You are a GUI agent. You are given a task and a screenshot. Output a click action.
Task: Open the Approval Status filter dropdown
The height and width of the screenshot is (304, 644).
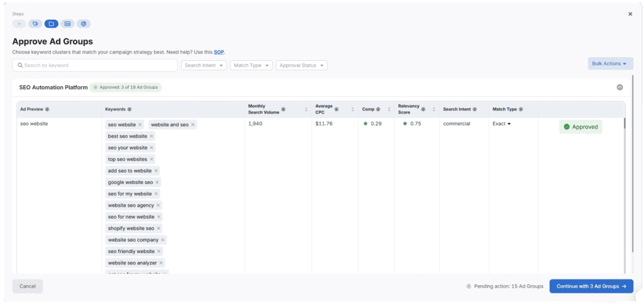coord(301,65)
